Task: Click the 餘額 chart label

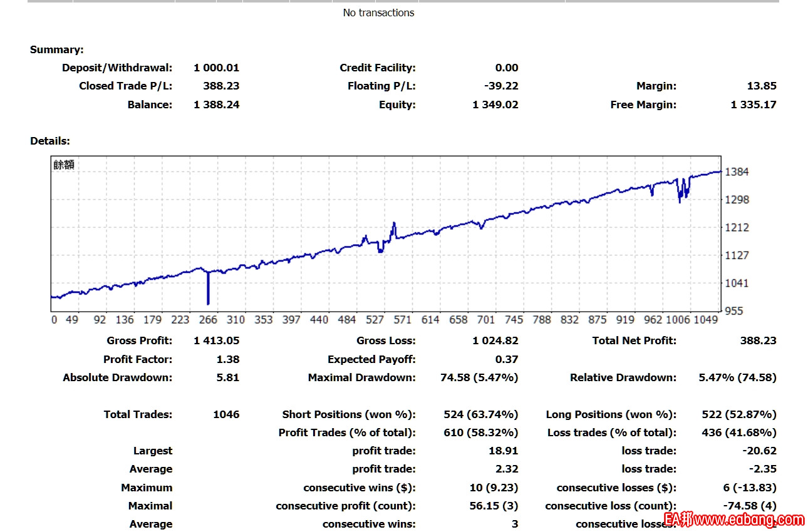Action: tap(64, 165)
